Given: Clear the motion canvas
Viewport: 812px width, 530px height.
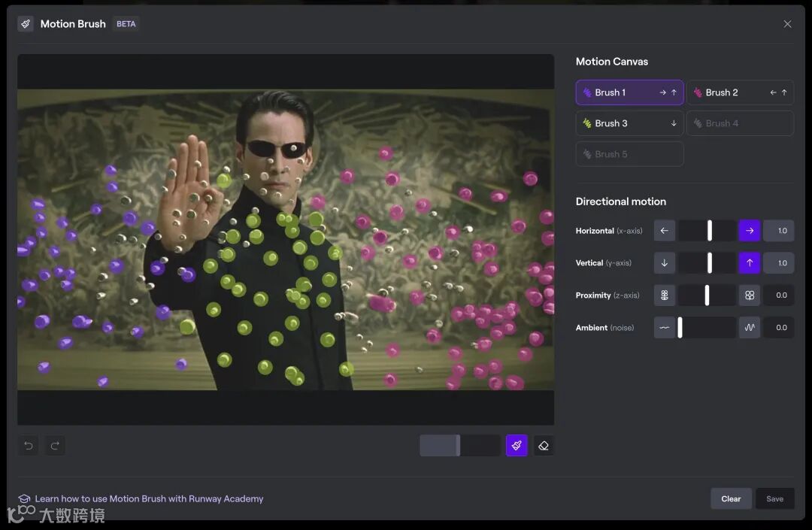Looking at the screenshot, I should [x=731, y=499].
